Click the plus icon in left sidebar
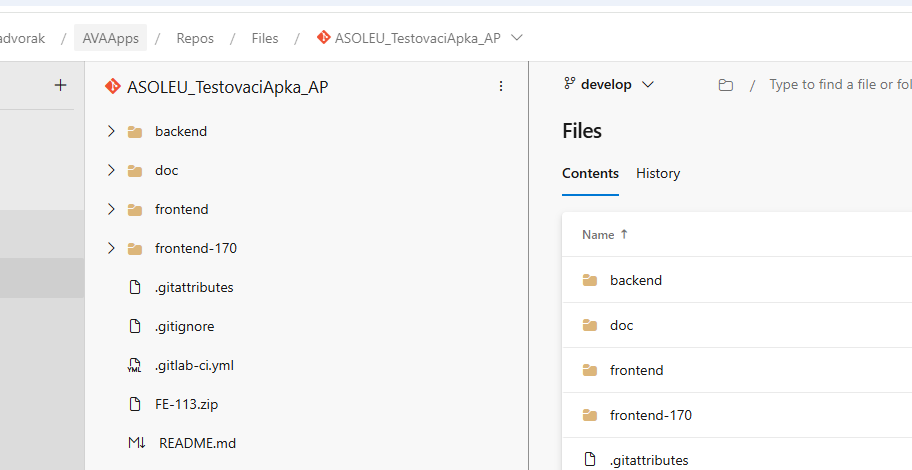 coord(60,86)
